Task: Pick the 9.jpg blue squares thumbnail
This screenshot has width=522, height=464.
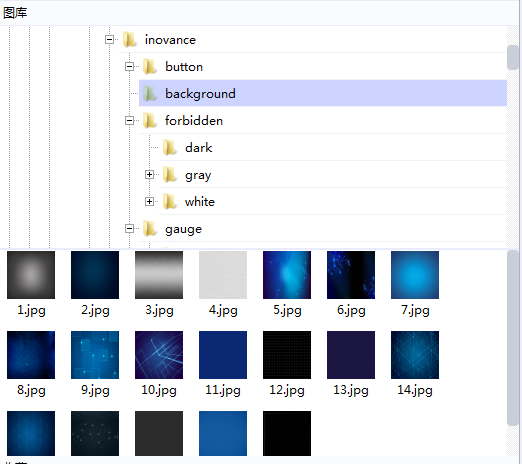Action: click(95, 355)
